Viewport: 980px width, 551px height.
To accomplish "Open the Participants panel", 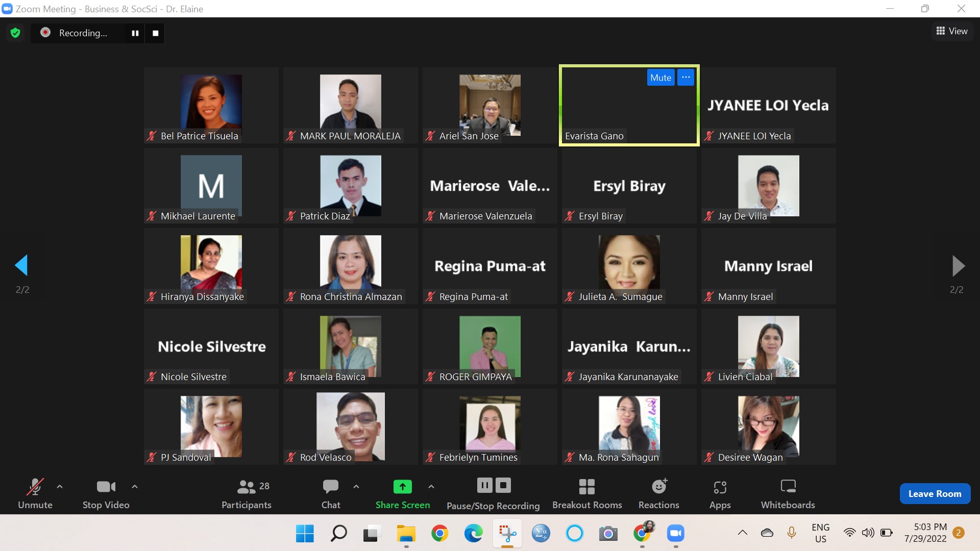I will (247, 493).
